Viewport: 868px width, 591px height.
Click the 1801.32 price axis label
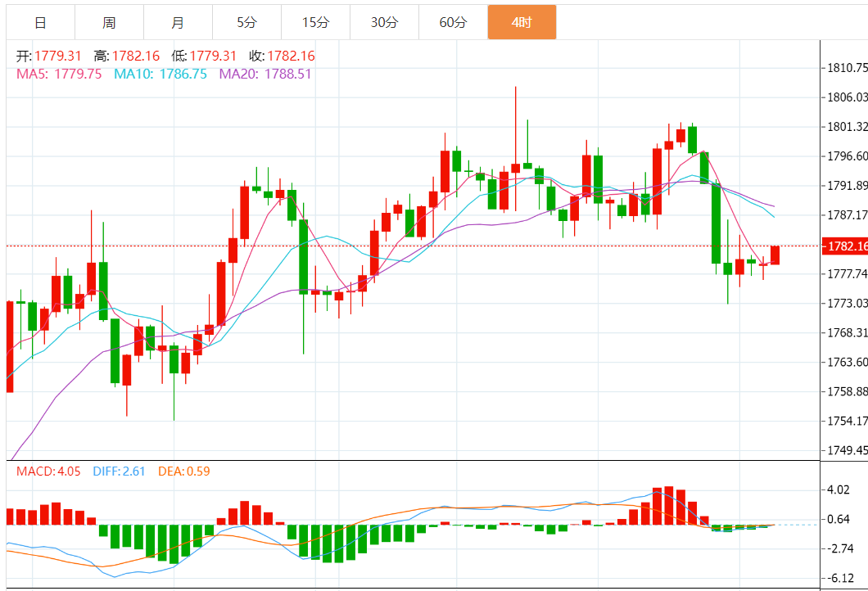[x=847, y=127]
